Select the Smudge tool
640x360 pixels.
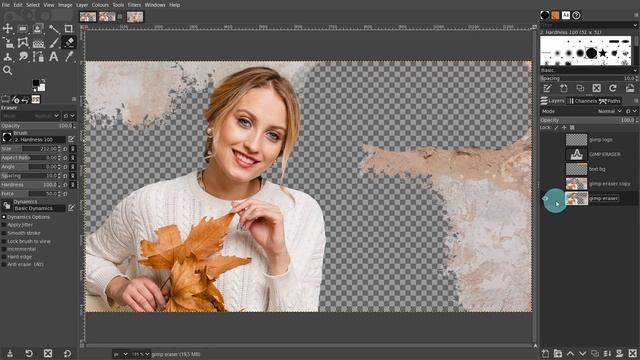(23, 56)
